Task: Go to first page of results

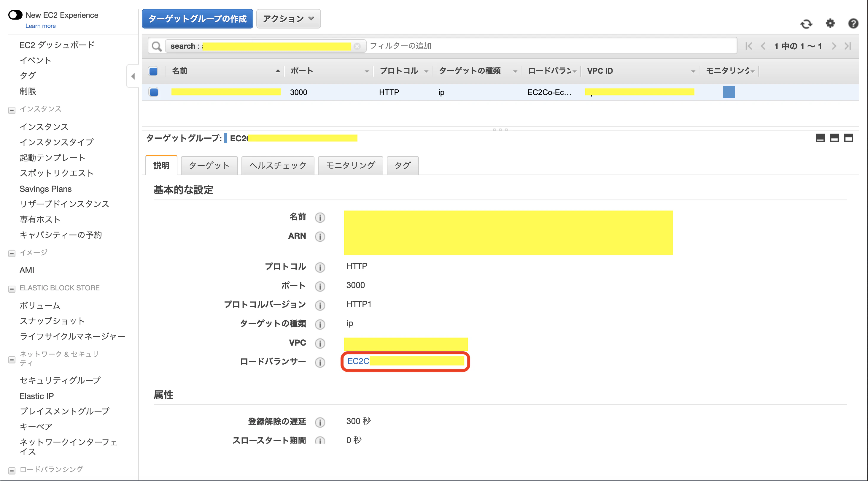Action: point(749,46)
